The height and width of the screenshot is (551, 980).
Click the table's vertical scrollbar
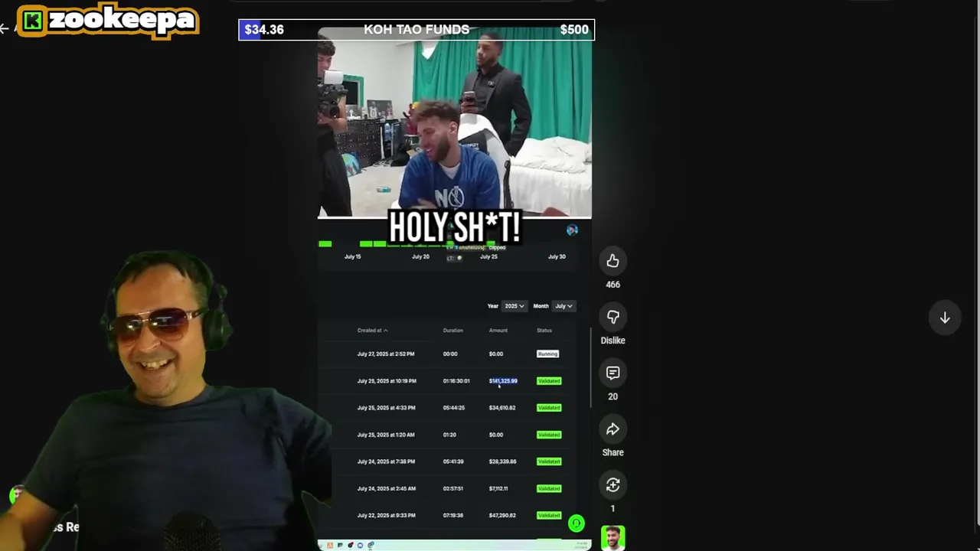click(x=590, y=367)
